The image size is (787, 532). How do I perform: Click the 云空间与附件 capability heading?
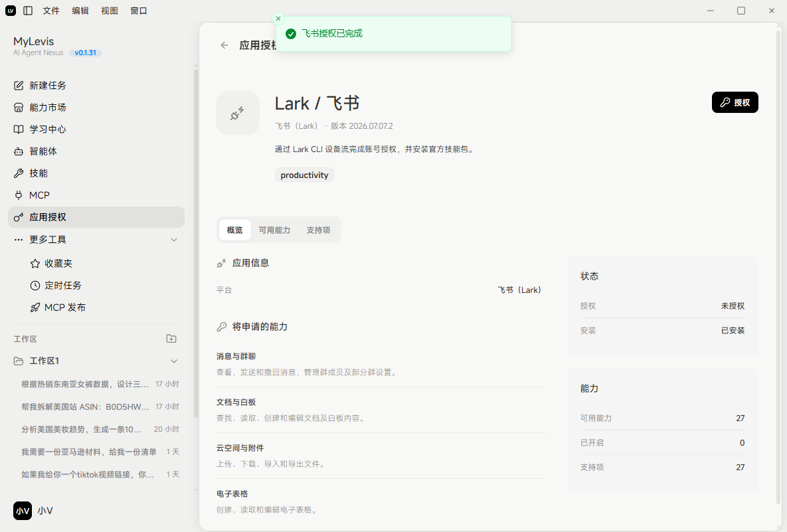(x=240, y=448)
